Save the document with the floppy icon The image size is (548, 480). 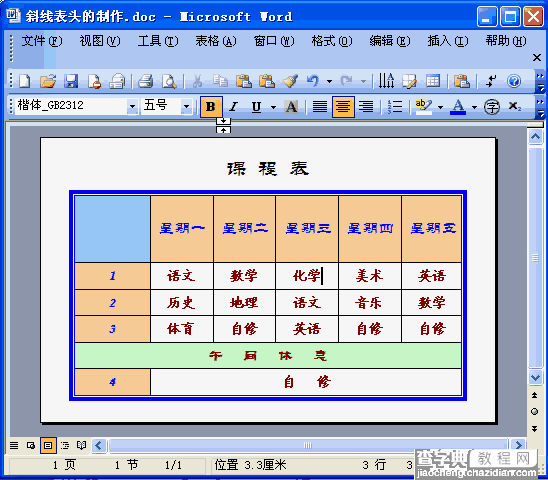pos(71,81)
